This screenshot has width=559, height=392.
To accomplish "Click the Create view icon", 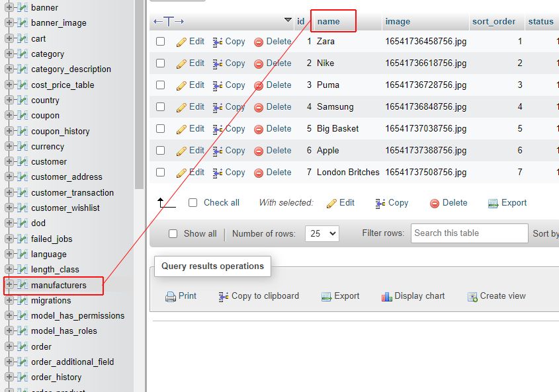I will [x=472, y=297].
